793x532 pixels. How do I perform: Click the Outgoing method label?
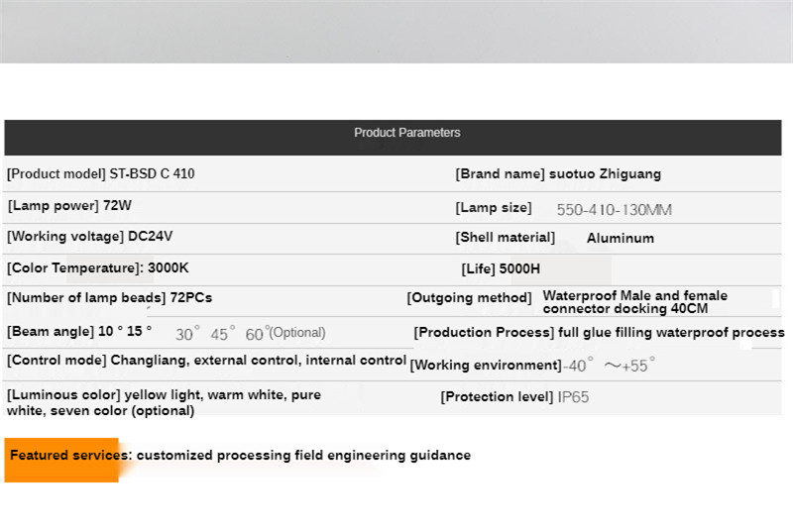(x=469, y=298)
